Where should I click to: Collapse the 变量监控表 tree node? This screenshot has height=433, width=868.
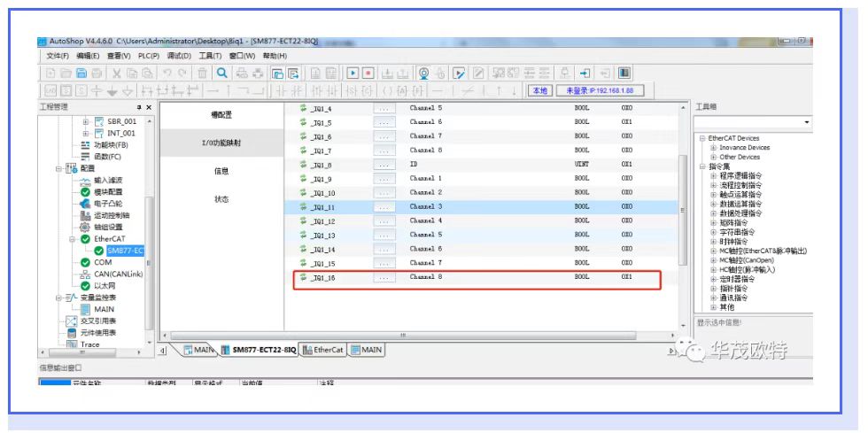[58, 298]
